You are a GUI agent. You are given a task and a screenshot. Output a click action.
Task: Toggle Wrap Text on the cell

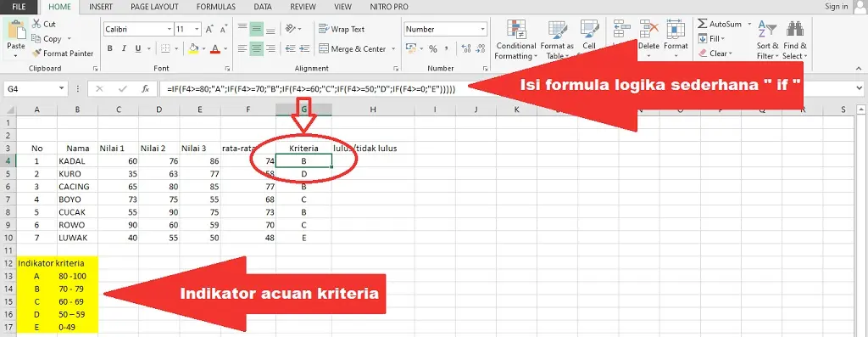(x=342, y=30)
